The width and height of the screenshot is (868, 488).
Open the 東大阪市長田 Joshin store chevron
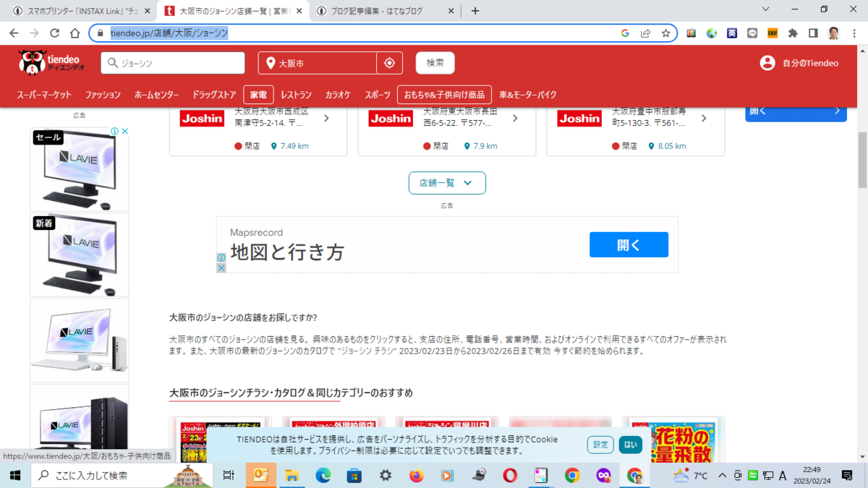coord(515,118)
